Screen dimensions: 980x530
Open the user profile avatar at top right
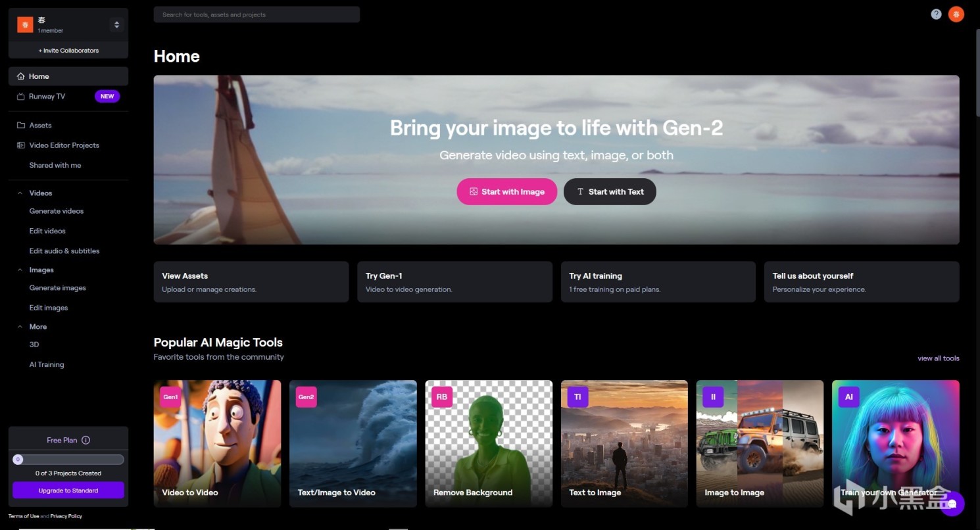pos(956,14)
